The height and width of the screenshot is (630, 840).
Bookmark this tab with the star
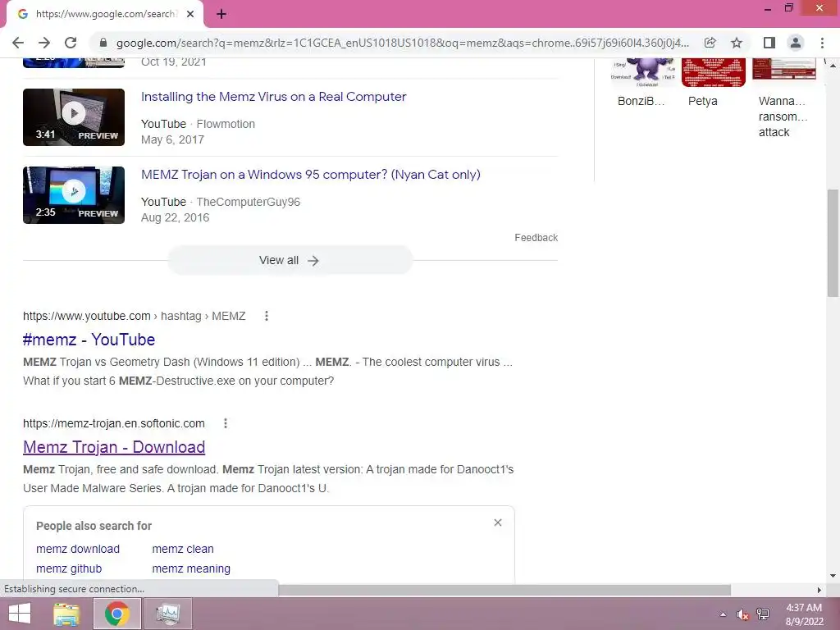click(737, 43)
